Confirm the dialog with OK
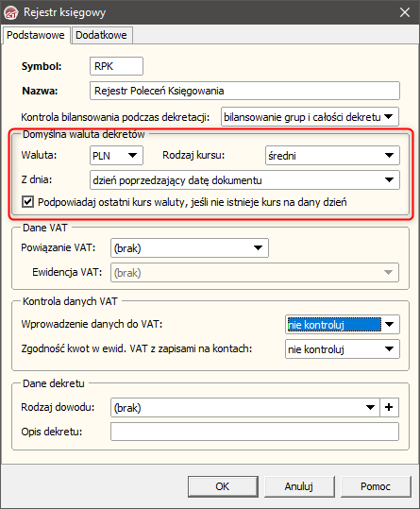The image size is (420, 509). click(x=223, y=486)
